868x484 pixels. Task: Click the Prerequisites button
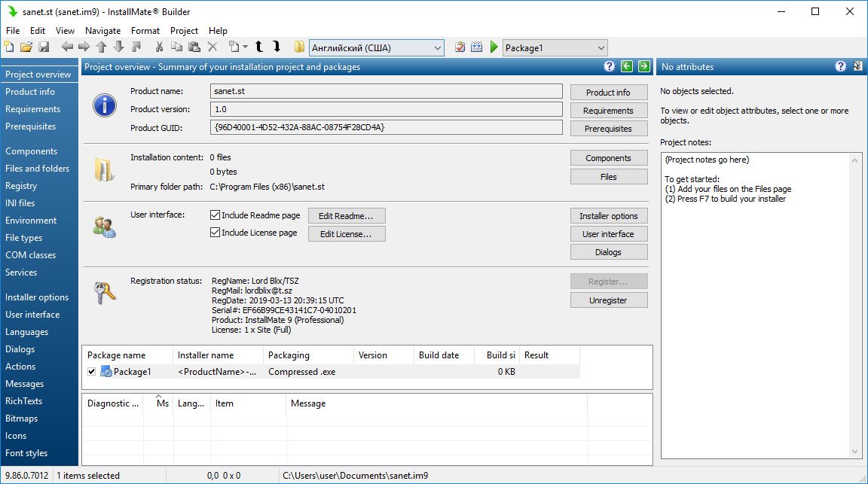pos(608,128)
